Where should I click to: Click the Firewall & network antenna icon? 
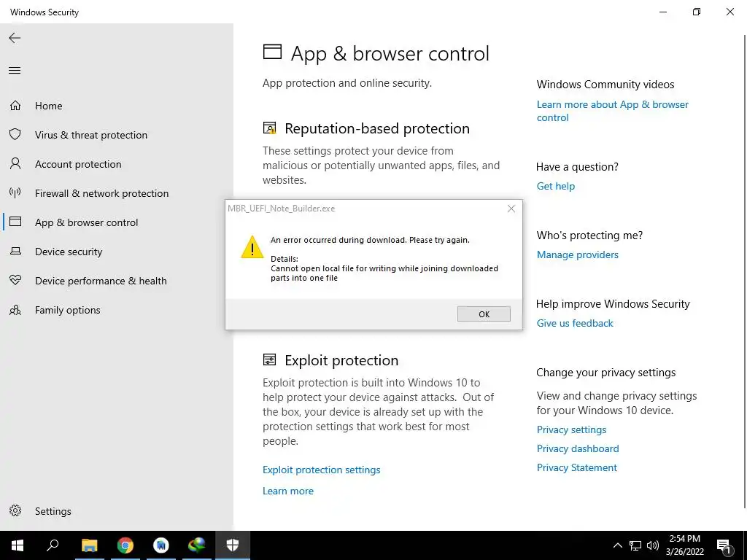pyautogui.click(x=15, y=192)
